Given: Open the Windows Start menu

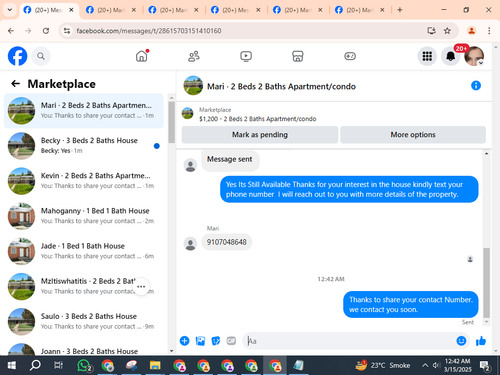Looking at the screenshot, I should pyautogui.click(x=11, y=365).
